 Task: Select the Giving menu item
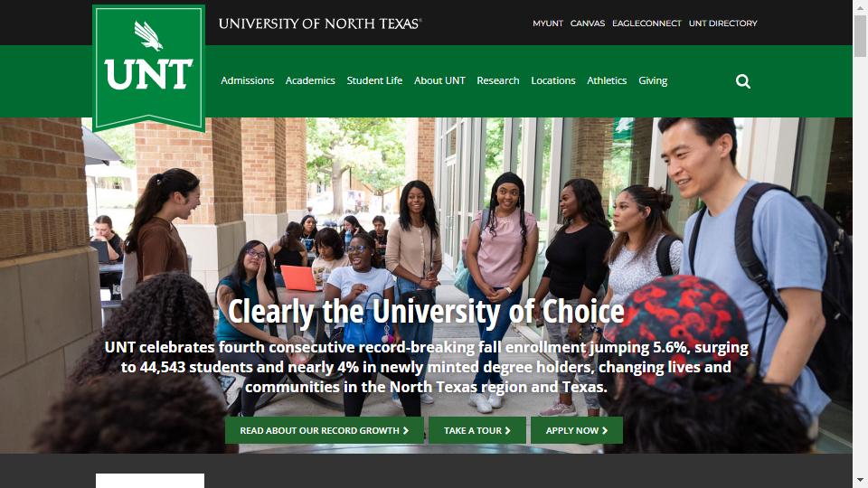click(x=653, y=80)
